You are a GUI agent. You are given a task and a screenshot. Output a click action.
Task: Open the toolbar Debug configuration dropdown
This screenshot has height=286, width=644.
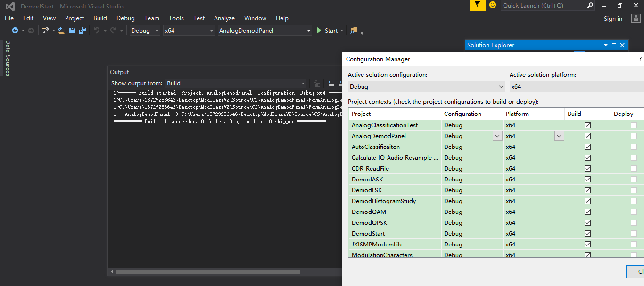145,31
